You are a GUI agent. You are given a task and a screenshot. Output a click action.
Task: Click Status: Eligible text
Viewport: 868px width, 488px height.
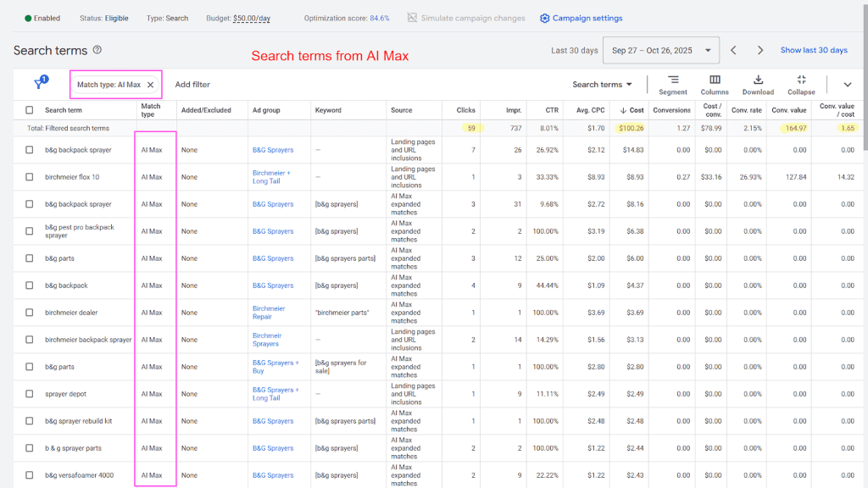(103, 19)
